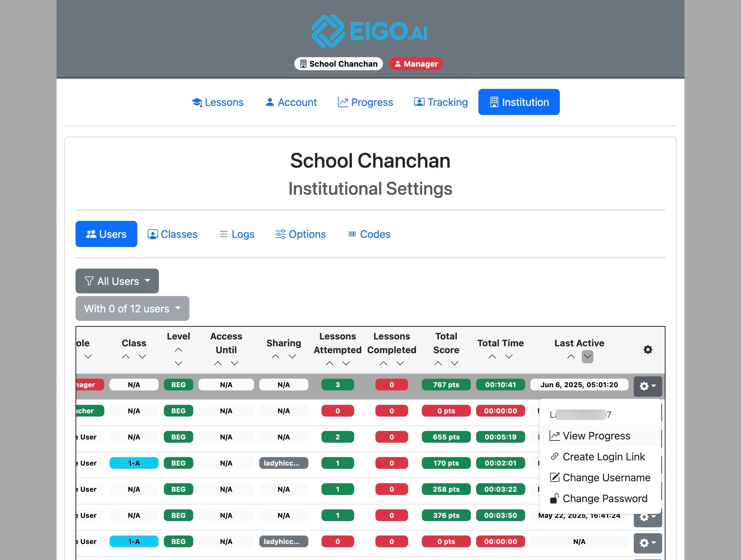Open the Account tab
This screenshot has height=560, width=741.
291,102
